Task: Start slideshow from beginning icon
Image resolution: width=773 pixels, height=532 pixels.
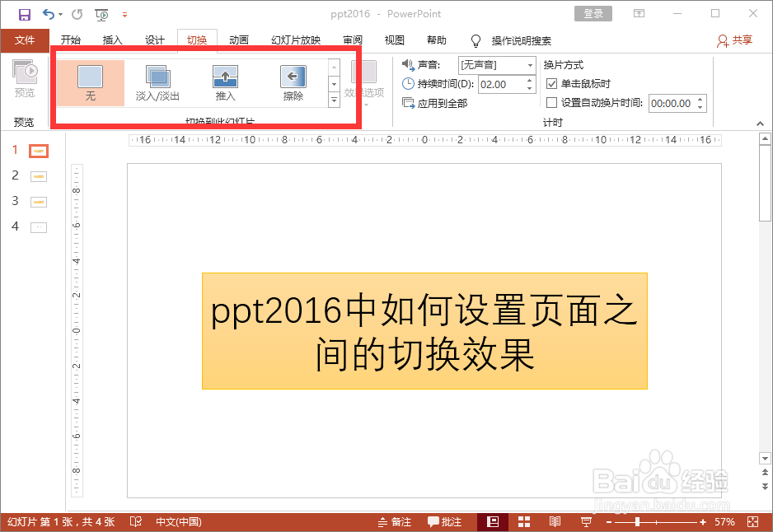Action: coord(101,15)
